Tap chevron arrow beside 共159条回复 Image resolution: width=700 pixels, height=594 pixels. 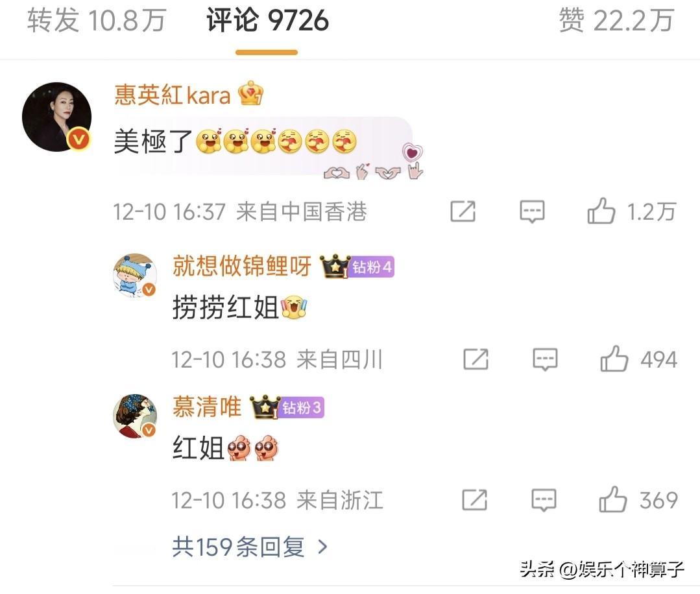(322, 547)
